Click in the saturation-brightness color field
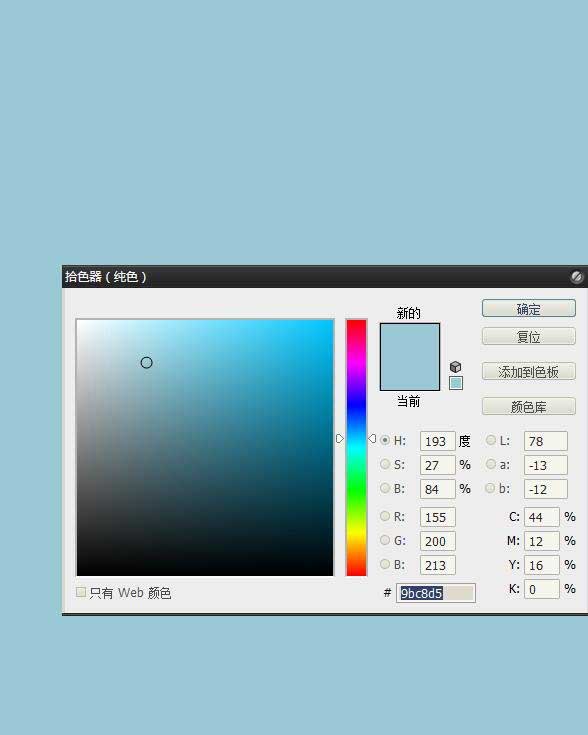This screenshot has height=735, width=588. point(205,448)
